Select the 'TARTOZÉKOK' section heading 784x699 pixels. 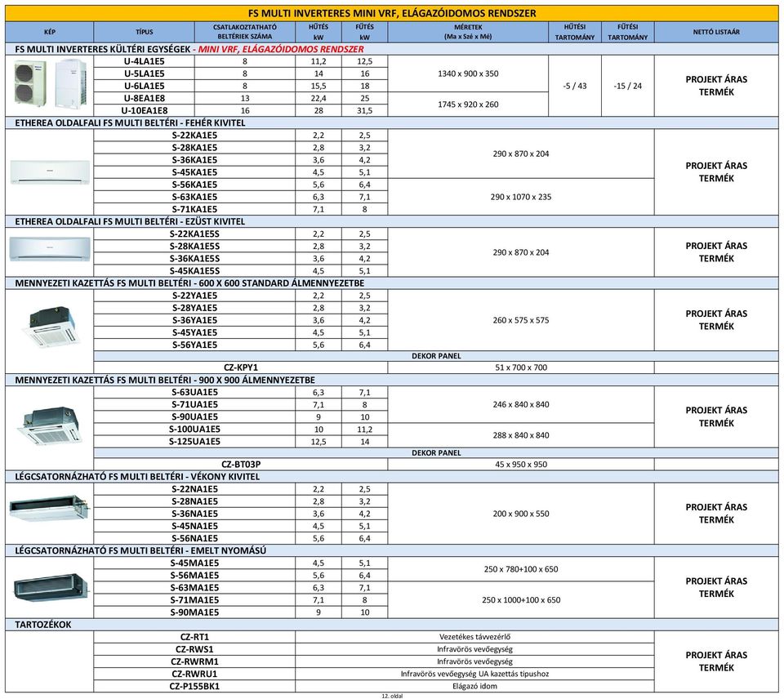point(43,625)
